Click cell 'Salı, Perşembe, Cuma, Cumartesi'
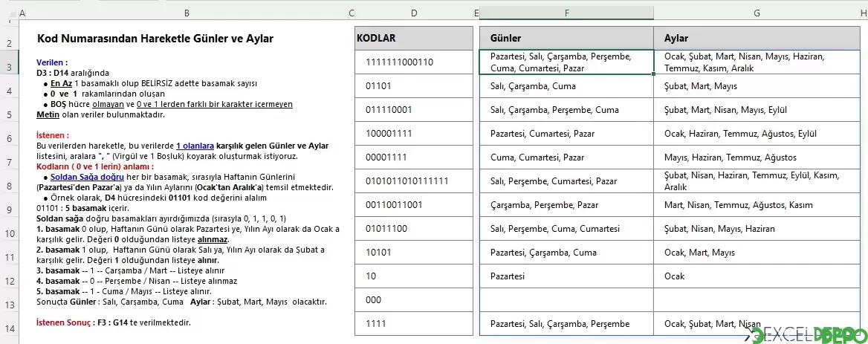Viewport: 868px width, 344px height. pyautogui.click(x=566, y=229)
